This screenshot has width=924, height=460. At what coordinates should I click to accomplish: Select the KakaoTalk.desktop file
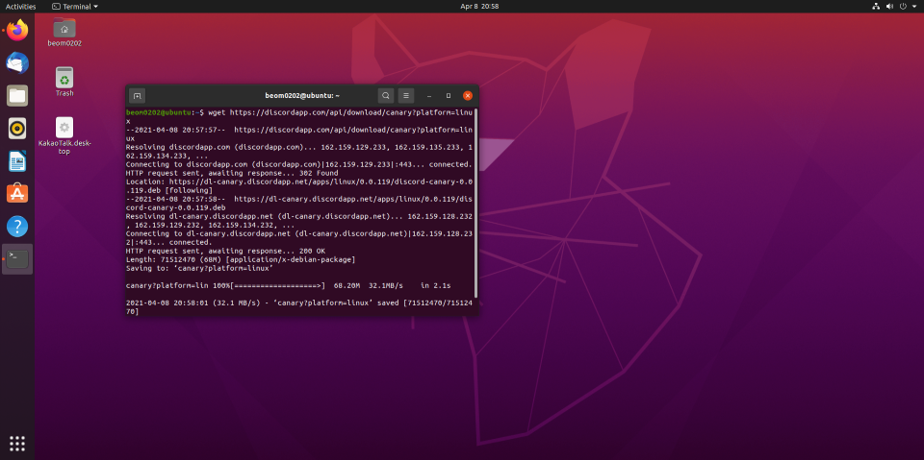(x=64, y=130)
